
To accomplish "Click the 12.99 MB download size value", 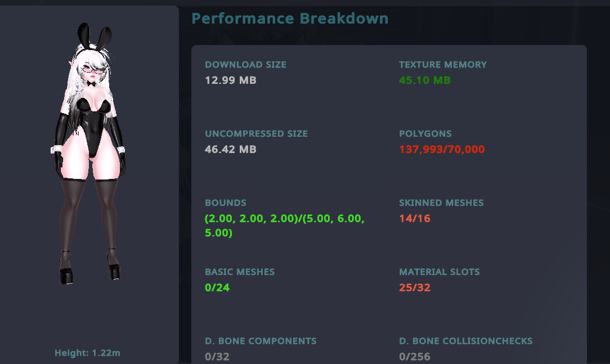I will coord(231,80).
